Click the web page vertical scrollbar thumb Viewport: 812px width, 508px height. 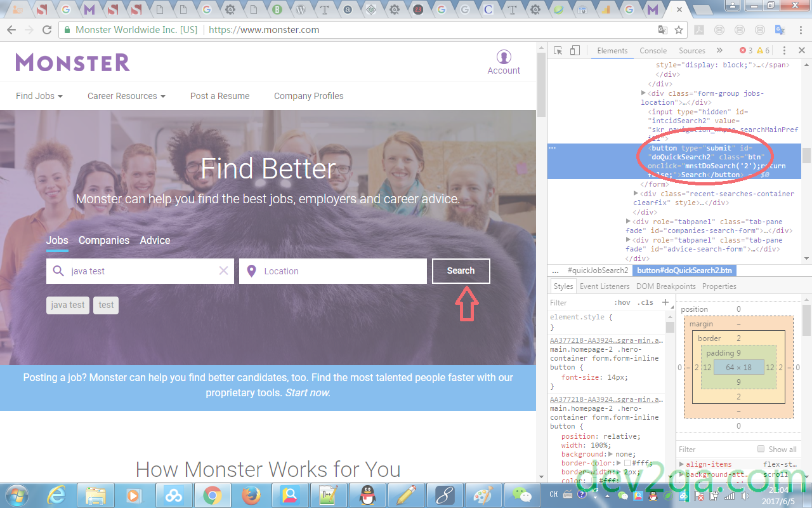pyautogui.click(x=541, y=84)
